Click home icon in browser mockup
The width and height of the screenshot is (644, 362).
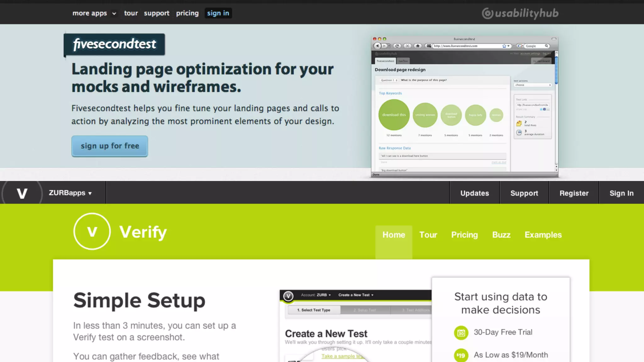click(418, 46)
